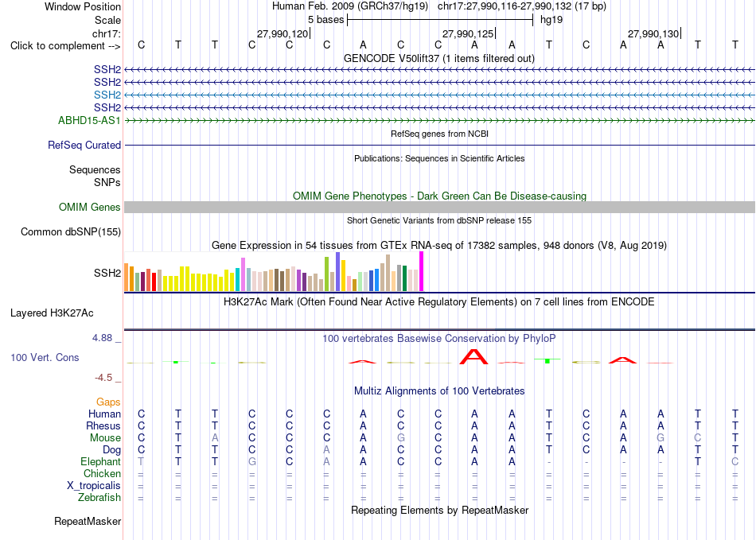Click the RefSeq Curated dark blue intron line

click(439, 145)
